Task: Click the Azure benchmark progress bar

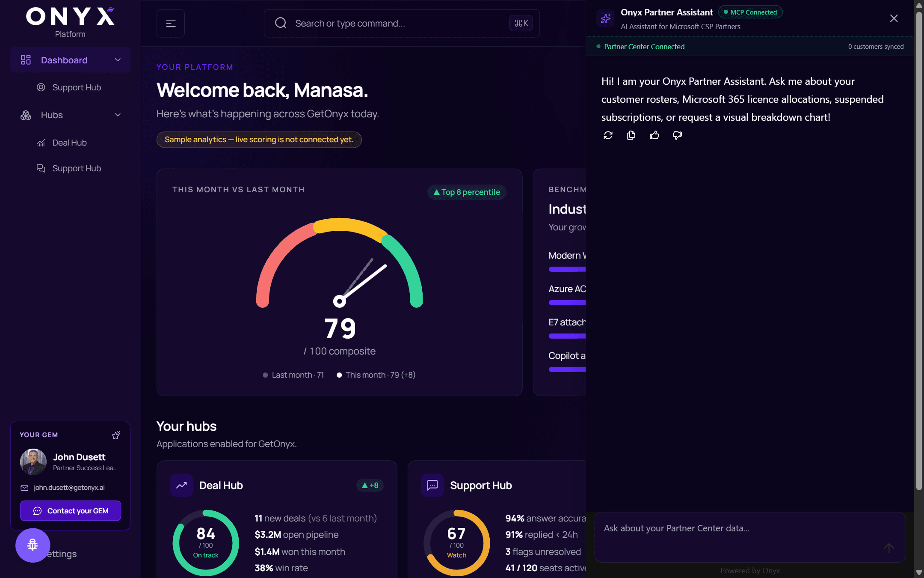Action: (567, 303)
